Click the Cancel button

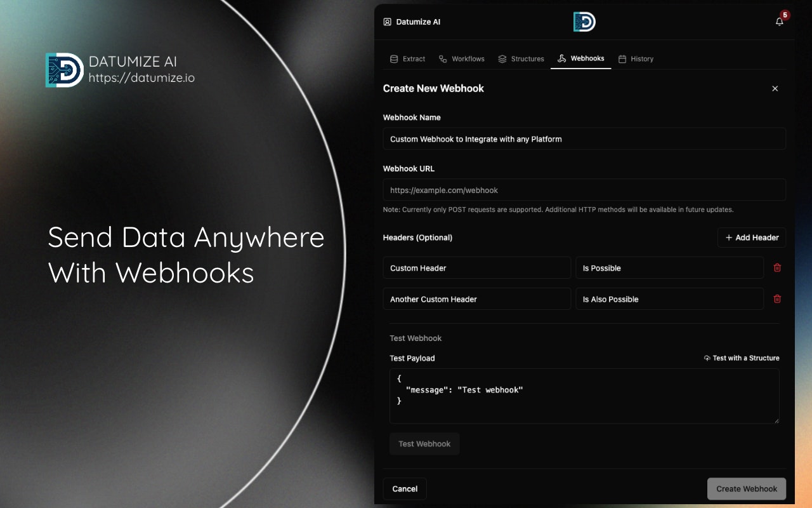pyautogui.click(x=405, y=489)
